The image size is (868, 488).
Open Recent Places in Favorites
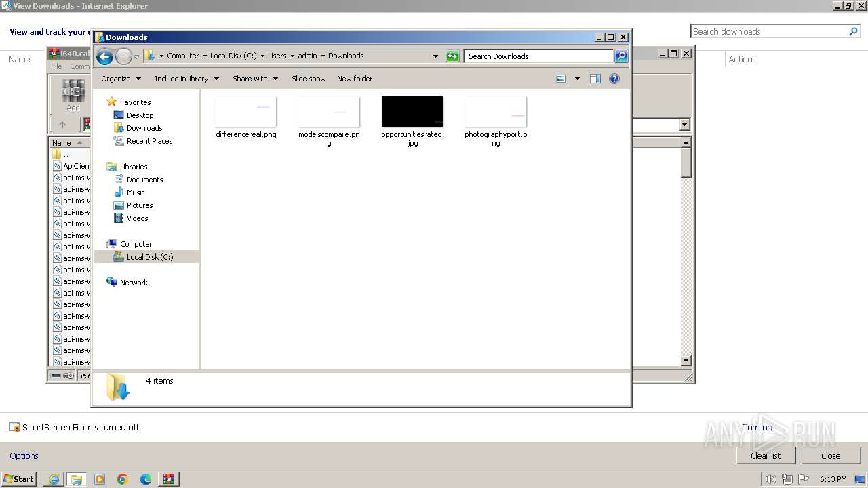point(149,141)
